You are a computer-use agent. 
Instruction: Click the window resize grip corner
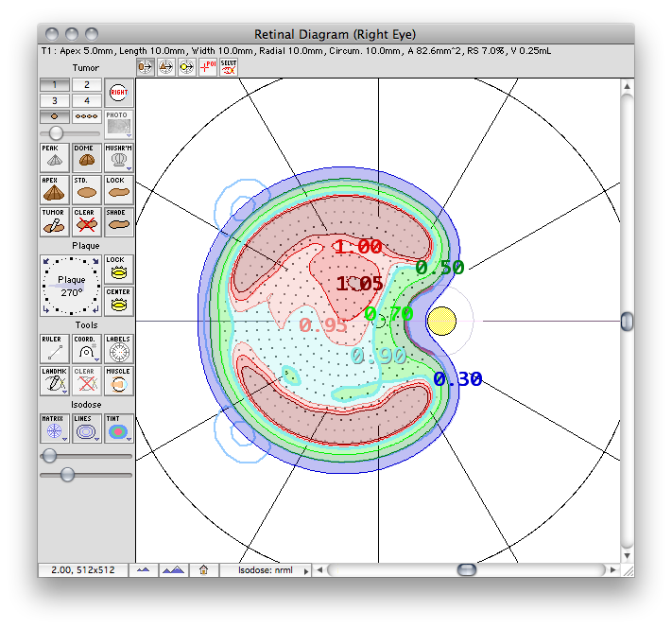628,570
